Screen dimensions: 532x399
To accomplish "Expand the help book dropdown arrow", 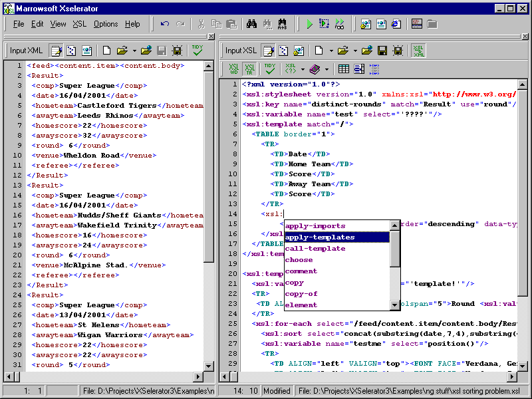I will [x=327, y=69].
